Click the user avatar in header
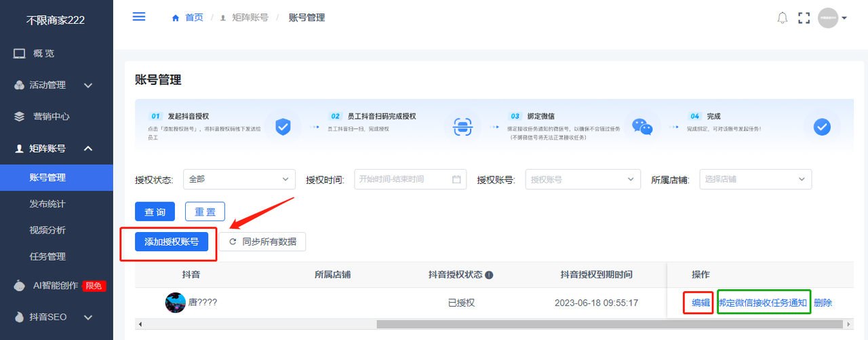The width and height of the screenshot is (868, 340). point(828,18)
